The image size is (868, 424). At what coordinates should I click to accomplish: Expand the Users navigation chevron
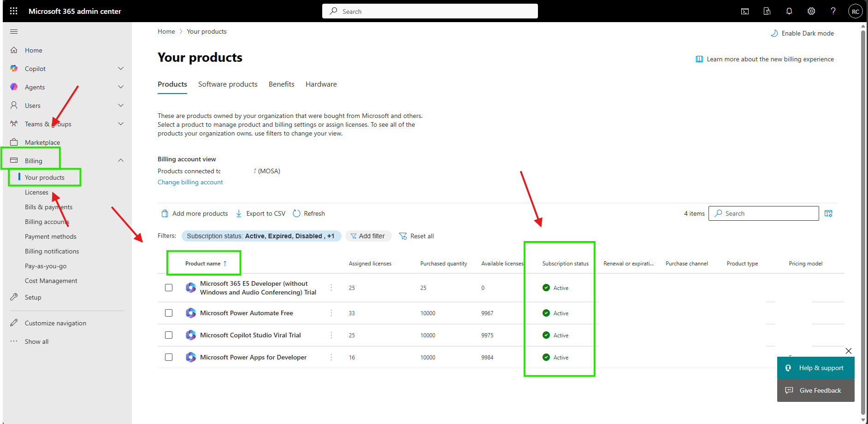[121, 105]
